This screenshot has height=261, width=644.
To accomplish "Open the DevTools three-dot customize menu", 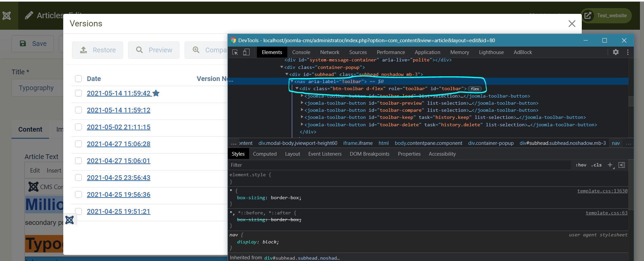I will point(628,52).
